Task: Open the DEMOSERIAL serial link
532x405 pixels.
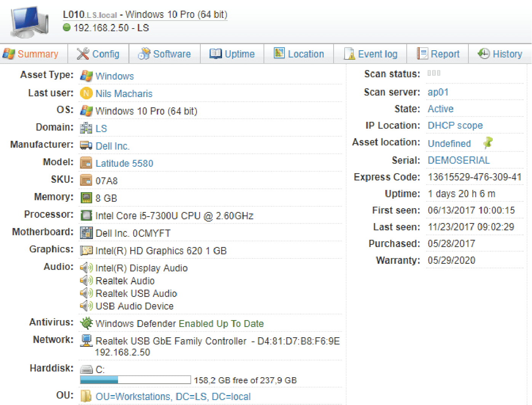Action: 459,160
